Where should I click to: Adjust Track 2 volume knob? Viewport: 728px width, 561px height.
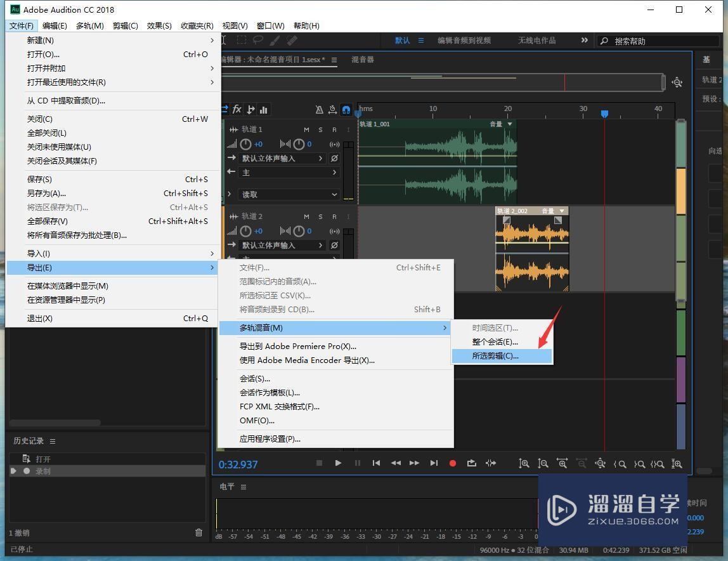tap(245, 231)
